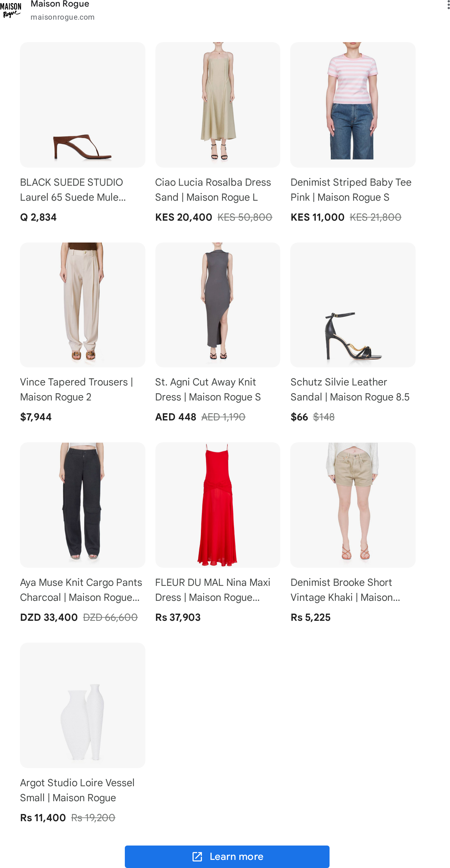Click the Denimist Striped Baby Tee title
450x868 pixels.
pyautogui.click(x=351, y=190)
